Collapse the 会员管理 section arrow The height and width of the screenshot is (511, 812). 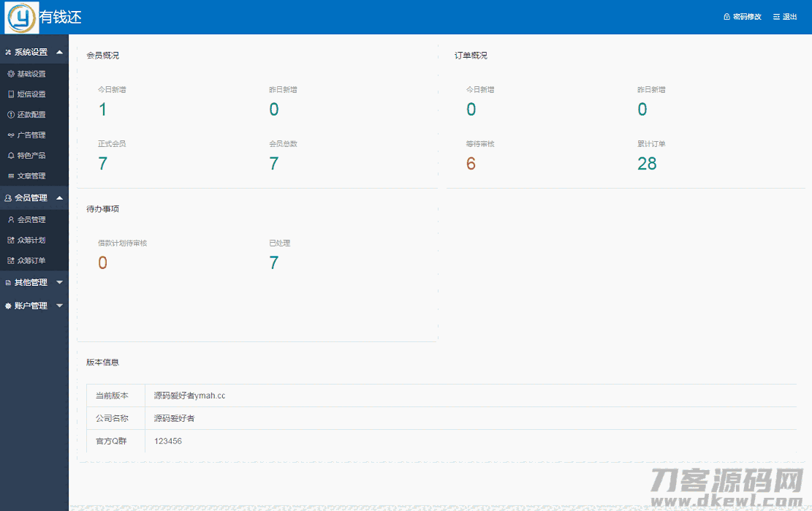point(59,197)
